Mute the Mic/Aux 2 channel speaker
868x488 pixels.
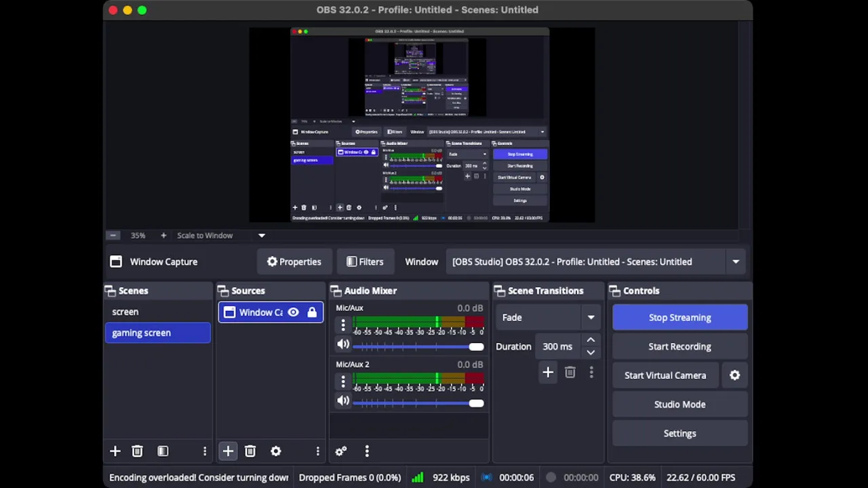343,401
